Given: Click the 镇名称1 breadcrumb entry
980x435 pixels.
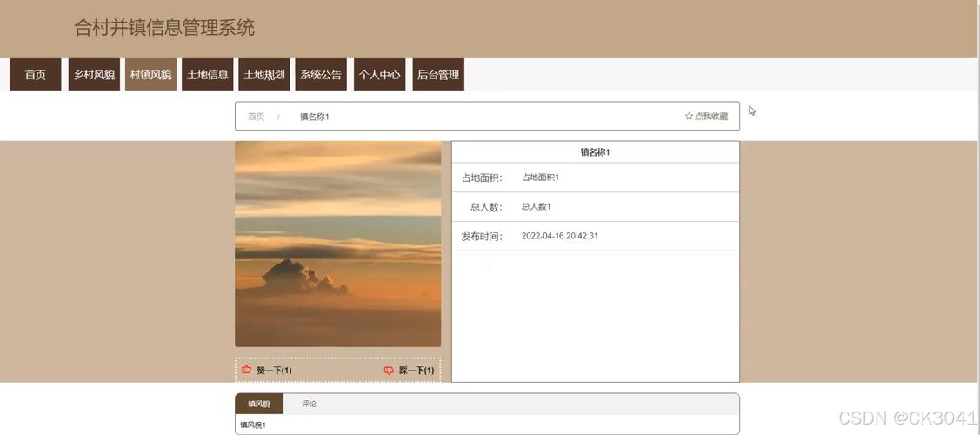Looking at the screenshot, I should pos(314,117).
